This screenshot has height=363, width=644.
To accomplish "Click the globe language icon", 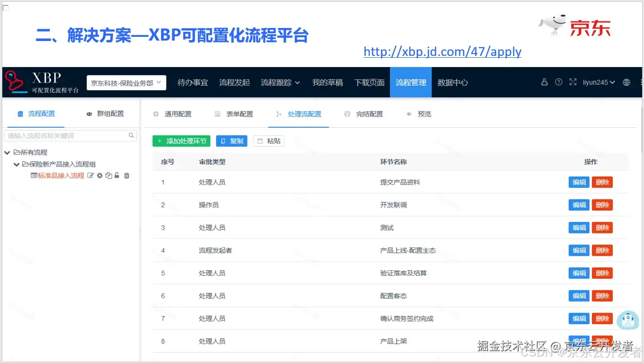I will (x=626, y=82).
